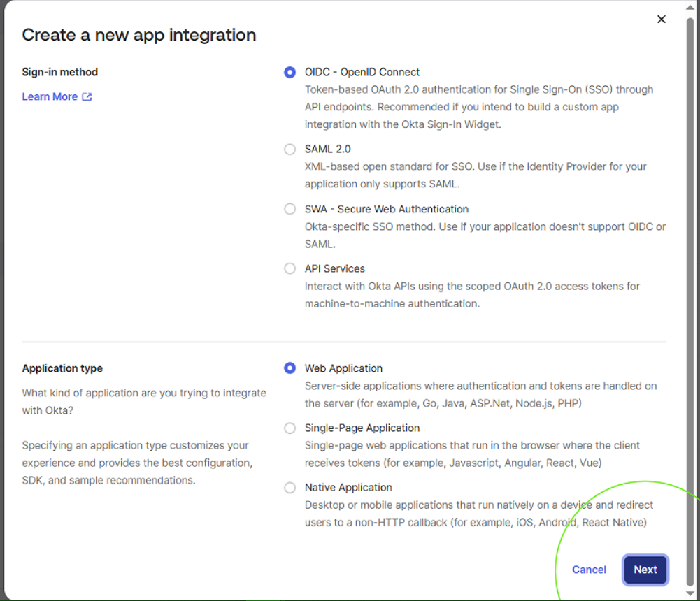Click the 'Desktop or mobile applications' description
Image resolution: width=700 pixels, height=601 pixels.
479,514
